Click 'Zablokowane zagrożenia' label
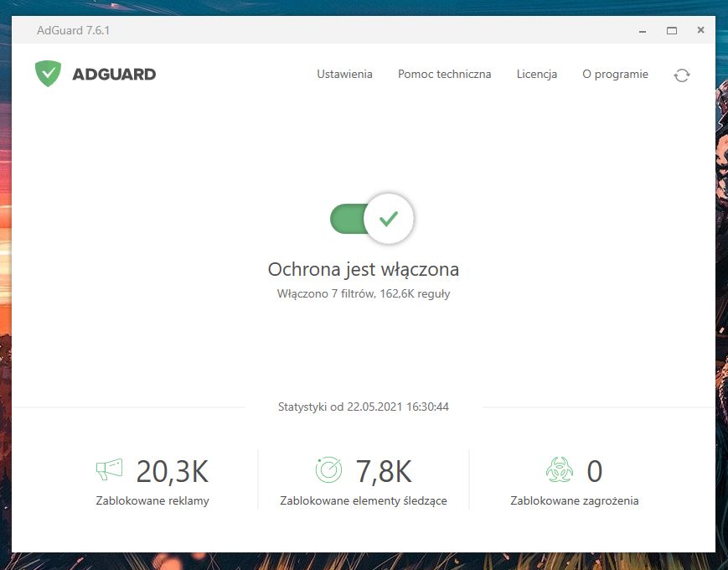 [575, 500]
